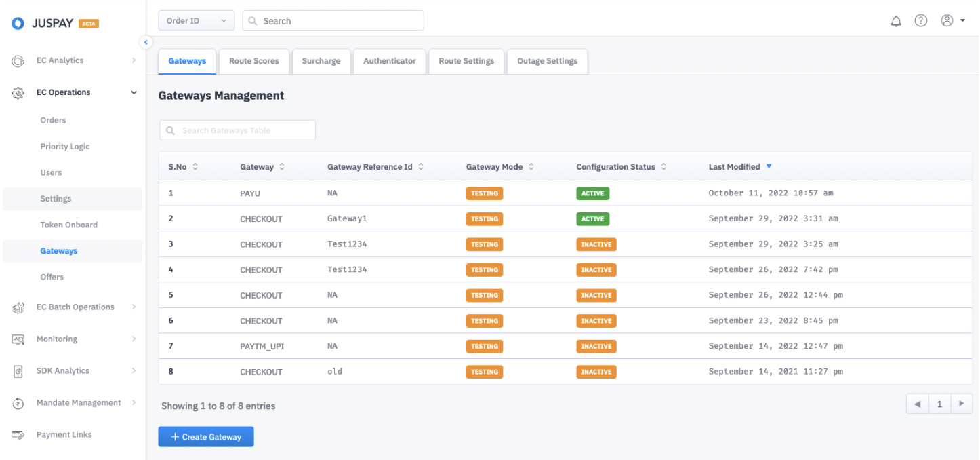Click magnifier icon in Search Gateways Table
The width and height of the screenshot is (980, 460).
[170, 130]
